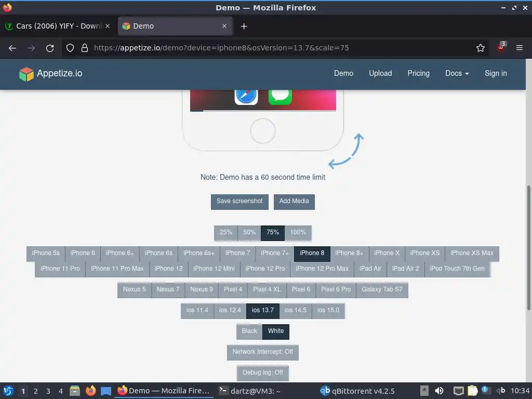The image size is (532, 399).
Task: Choose the Pixel 6 Pro device
Action: coord(336,290)
